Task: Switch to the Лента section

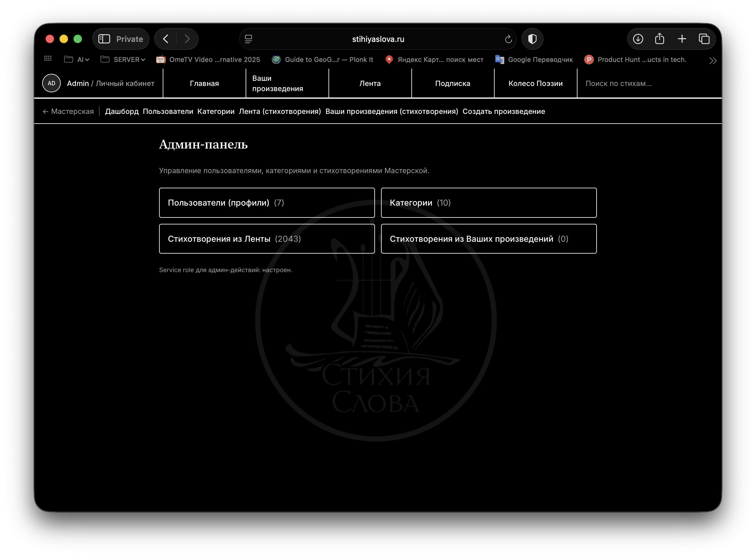Action: click(x=370, y=83)
